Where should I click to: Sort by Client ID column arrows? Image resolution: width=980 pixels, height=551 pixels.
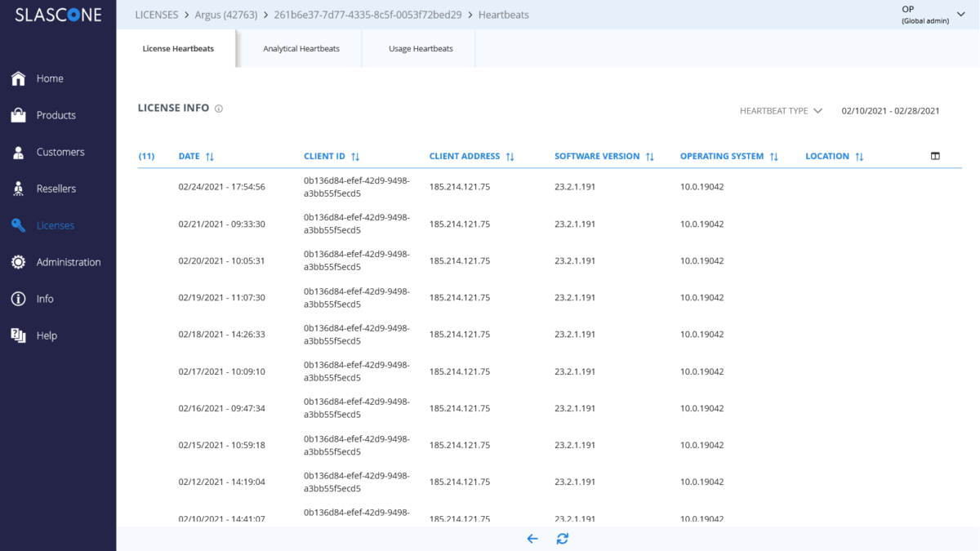click(x=355, y=157)
